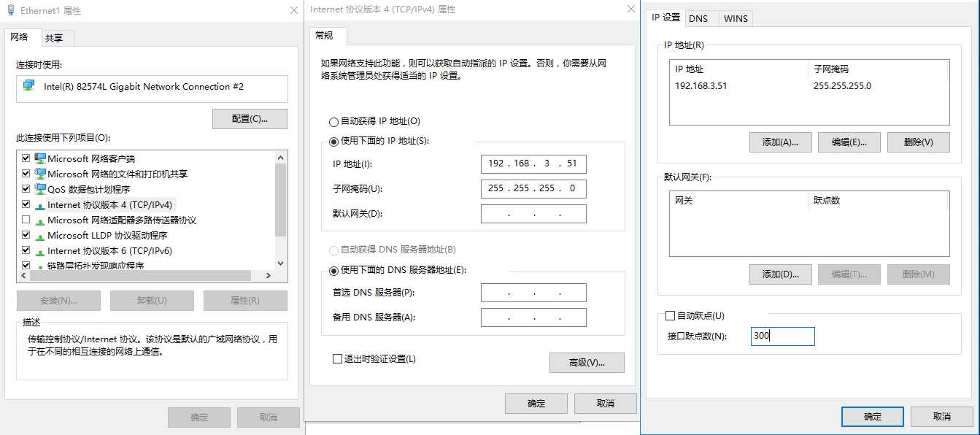Click 添加(A)... to add an IP address
This screenshot has width=980, height=435.
pyautogui.click(x=780, y=142)
